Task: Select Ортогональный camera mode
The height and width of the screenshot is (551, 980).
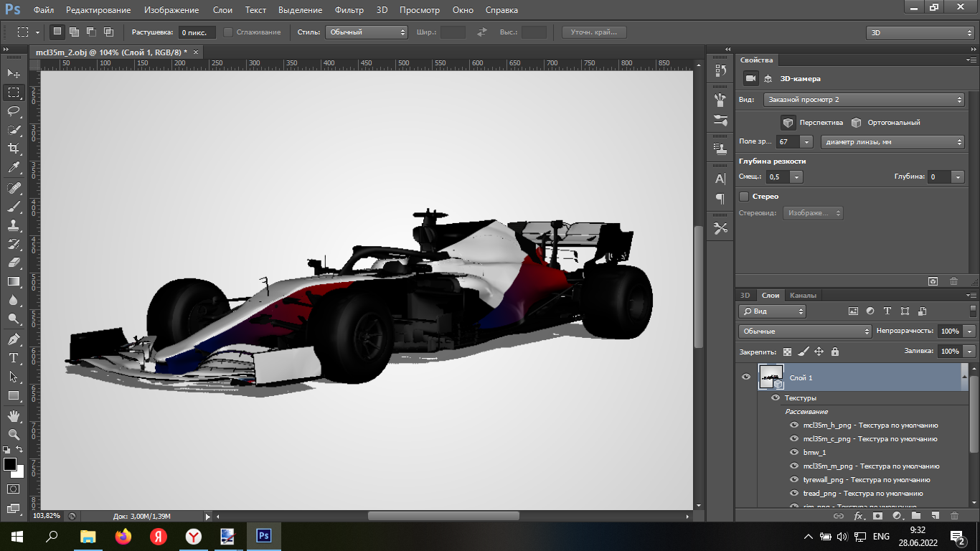Action: tap(857, 122)
